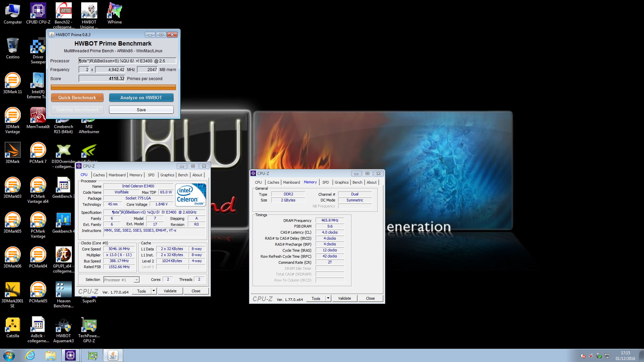This screenshot has height=362, width=644.
Task: Click the HWBOT Prime progress bar
Action: click(113, 87)
